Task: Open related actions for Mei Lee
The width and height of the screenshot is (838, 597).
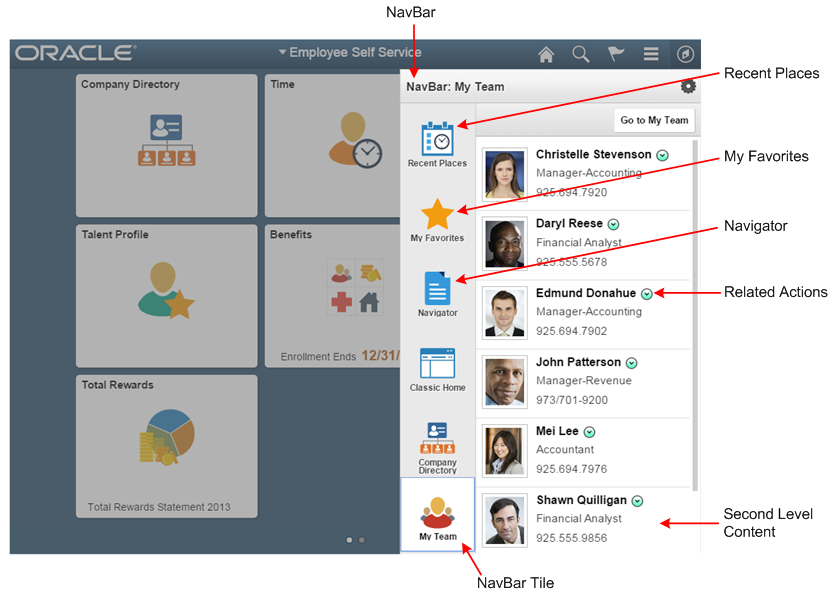Action: (x=589, y=432)
